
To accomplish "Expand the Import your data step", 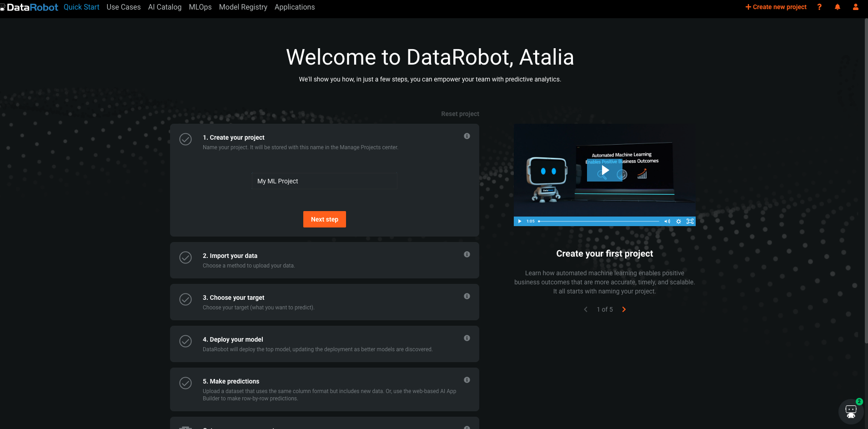I will tap(325, 260).
